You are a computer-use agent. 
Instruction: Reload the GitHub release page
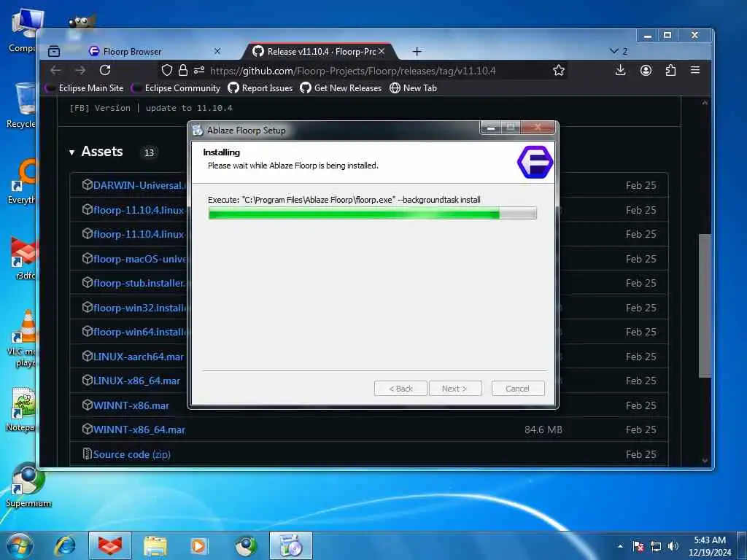[105, 71]
